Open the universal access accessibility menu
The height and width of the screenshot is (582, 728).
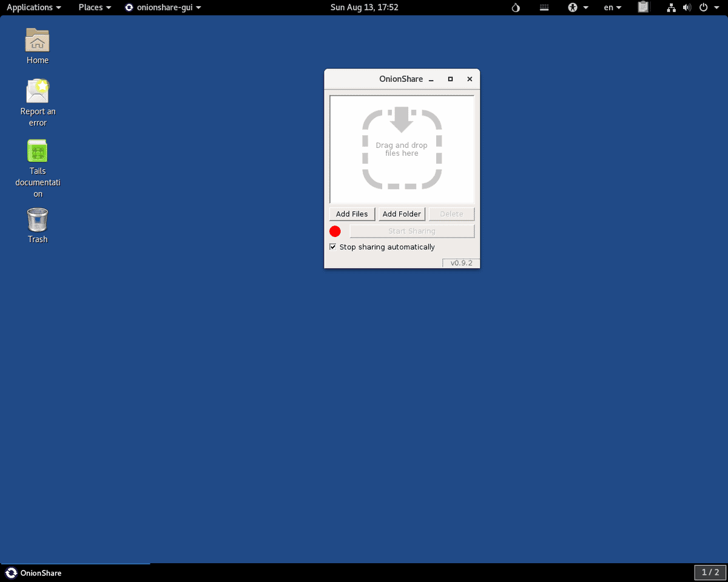(578, 8)
